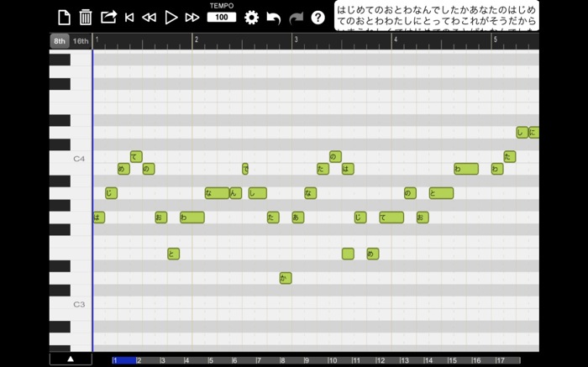Open settings with the gear icon

[x=251, y=18]
